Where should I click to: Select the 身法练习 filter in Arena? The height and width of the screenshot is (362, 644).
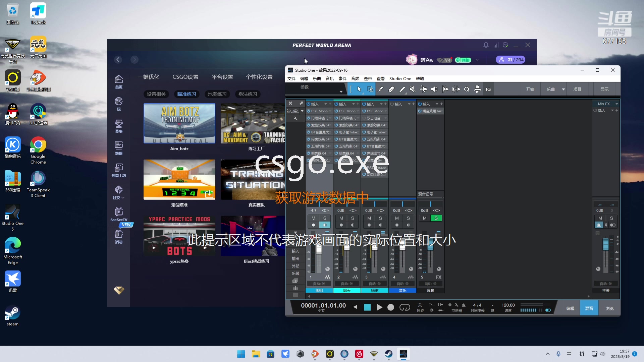(248, 94)
